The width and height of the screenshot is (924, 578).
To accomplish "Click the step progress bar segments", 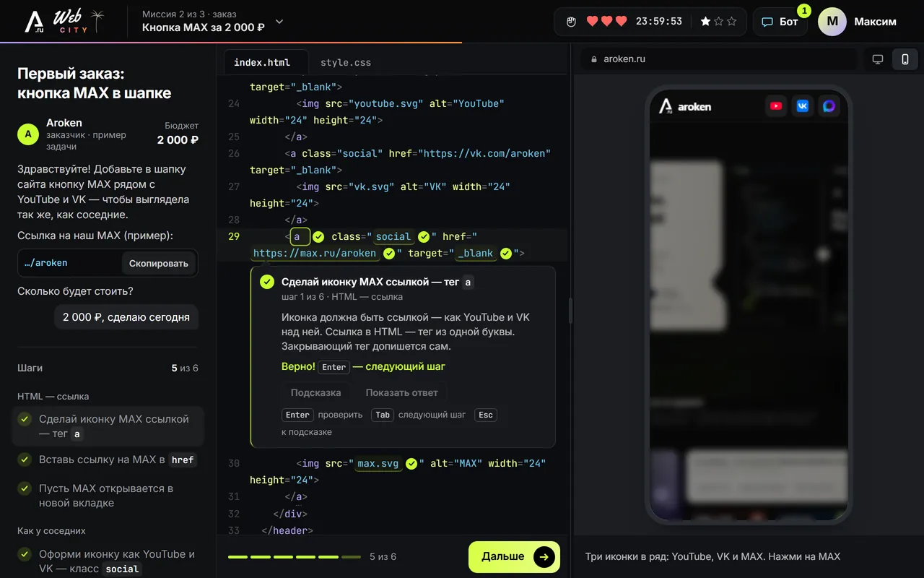I will [x=295, y=557].
